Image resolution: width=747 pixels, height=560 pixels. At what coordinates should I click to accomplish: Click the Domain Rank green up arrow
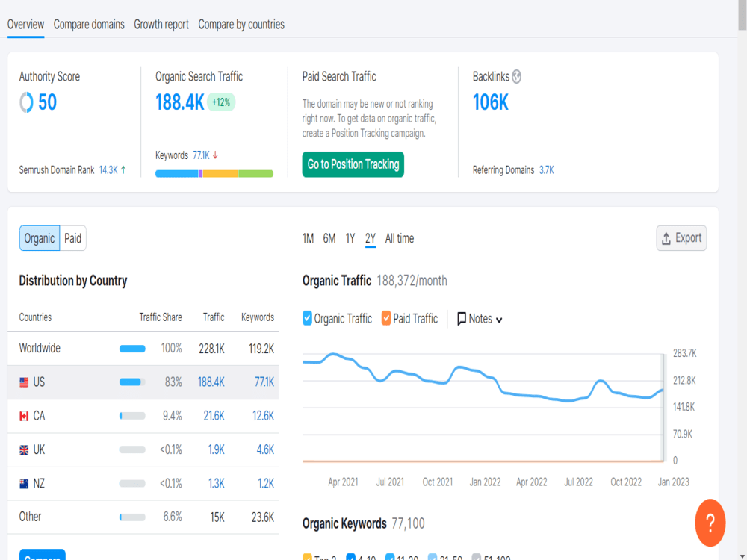[x=123, y=170]
